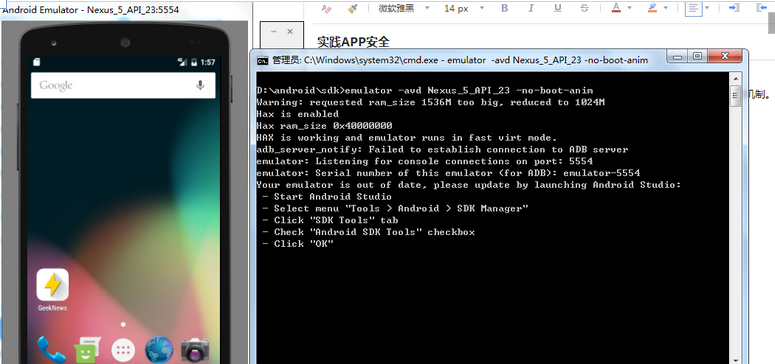Click the 'Hax is enabled' console line
Image resolution: width=775 pixels, height=364 pixels.
click(x=298, y=114)
